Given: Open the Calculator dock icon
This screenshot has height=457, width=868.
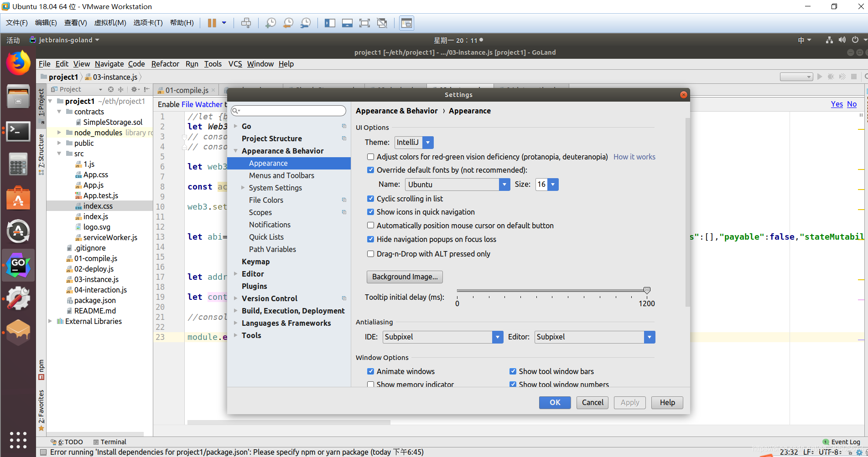Looking at the screenshot, I should pyautogui.click(x=18, y=164).
